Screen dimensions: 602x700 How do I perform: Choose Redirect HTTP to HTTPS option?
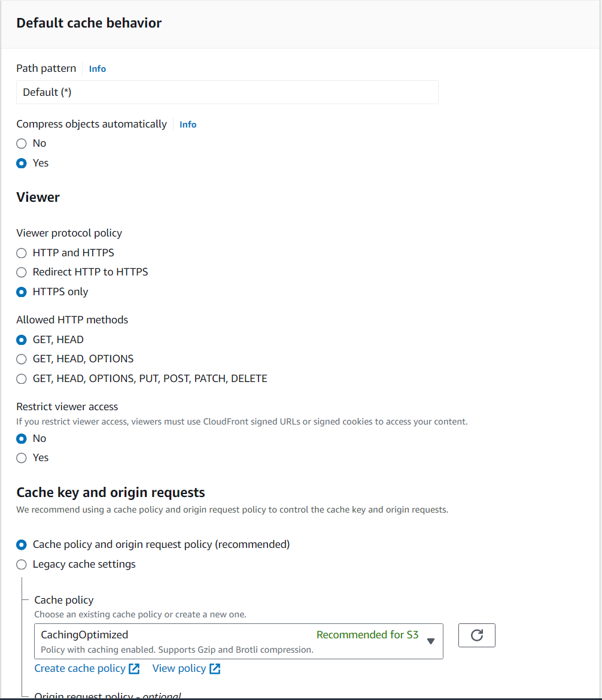tap(22, 272)
